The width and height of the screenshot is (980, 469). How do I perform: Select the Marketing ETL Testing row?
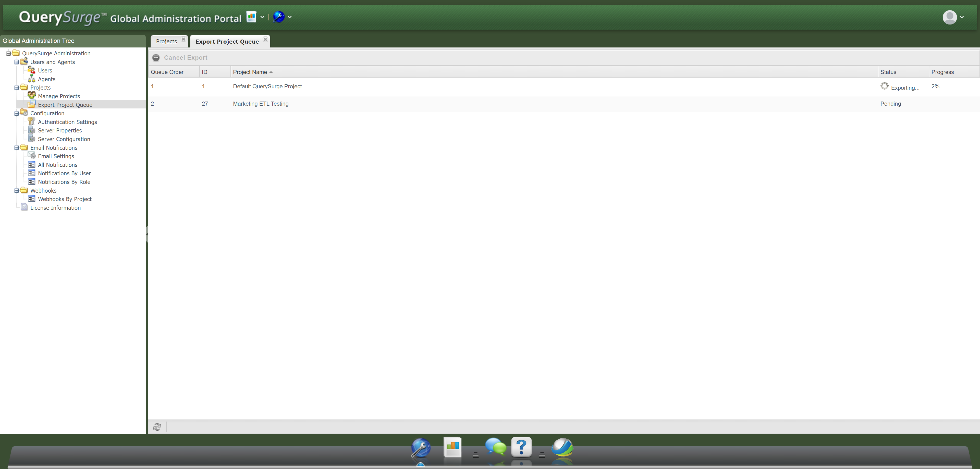pos(261,104)
